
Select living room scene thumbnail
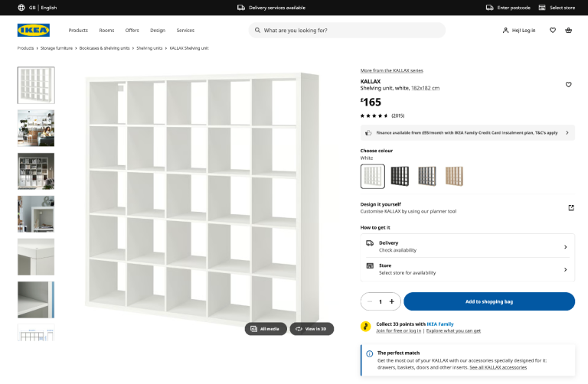tap(36, 128)
